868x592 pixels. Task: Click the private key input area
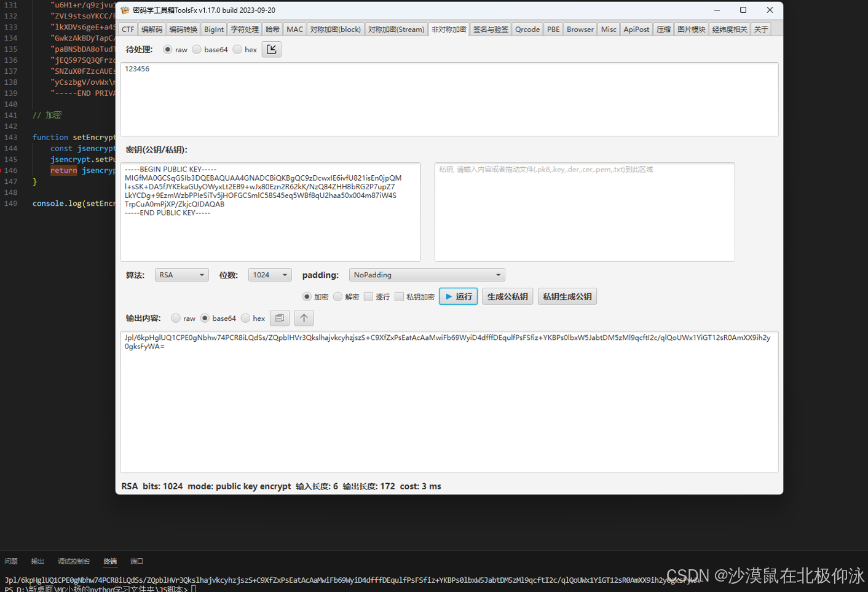(x=584, y=212)
